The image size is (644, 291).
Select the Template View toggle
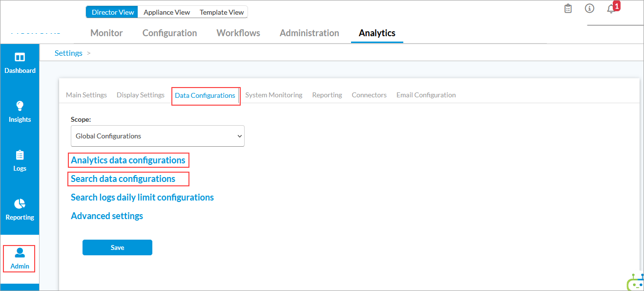coord(222,12)
